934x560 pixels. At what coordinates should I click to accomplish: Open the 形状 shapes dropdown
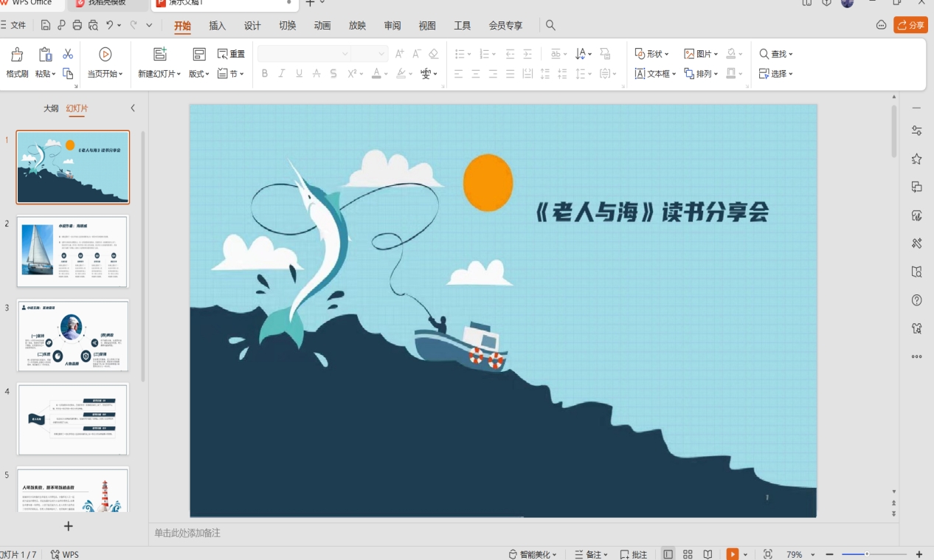652,54
